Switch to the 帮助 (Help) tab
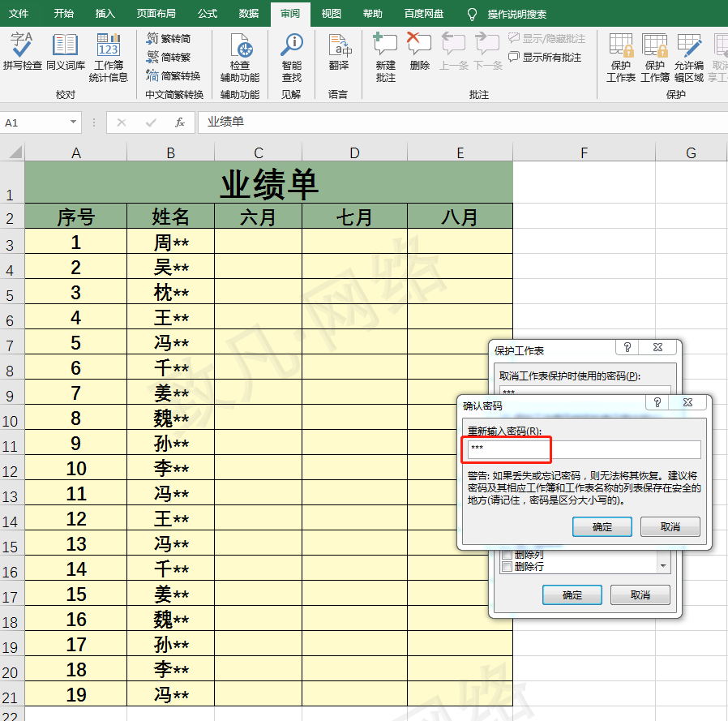The image size is (728, 721). pyautogui.click(x=373, y=14)
